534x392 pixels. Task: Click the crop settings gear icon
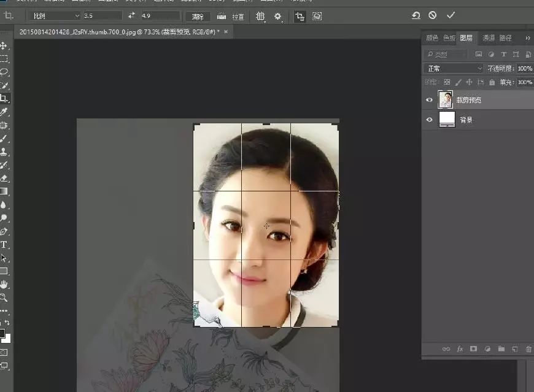277,17
